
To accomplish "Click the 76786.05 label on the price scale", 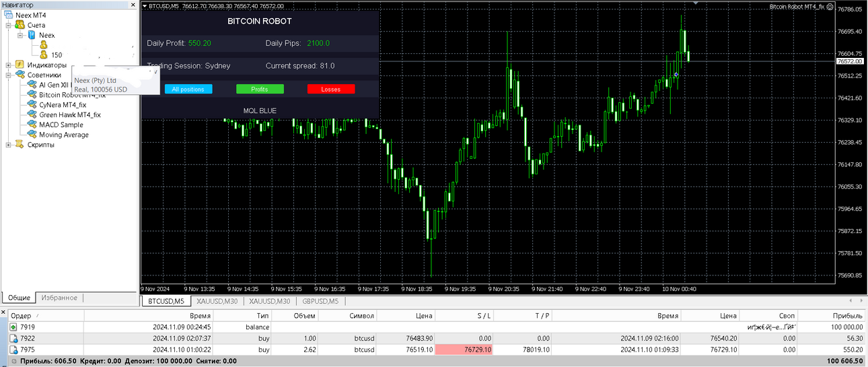I will pos(849,9).
